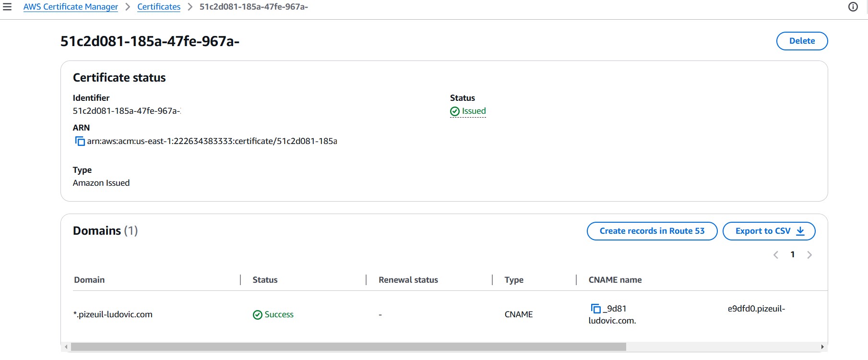Click the Success status in domain row
868x360 pixels.
(x=273, y=314)
